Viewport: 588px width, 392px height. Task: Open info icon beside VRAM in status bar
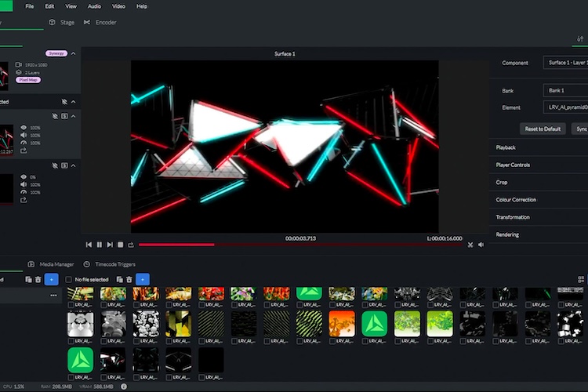pyautogui.click(x=124, y=387)
